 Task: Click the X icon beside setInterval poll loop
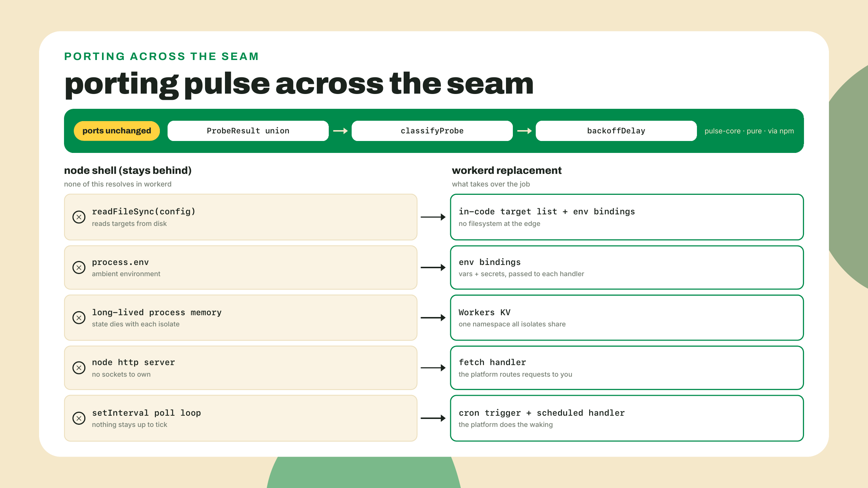pos(79,418)
